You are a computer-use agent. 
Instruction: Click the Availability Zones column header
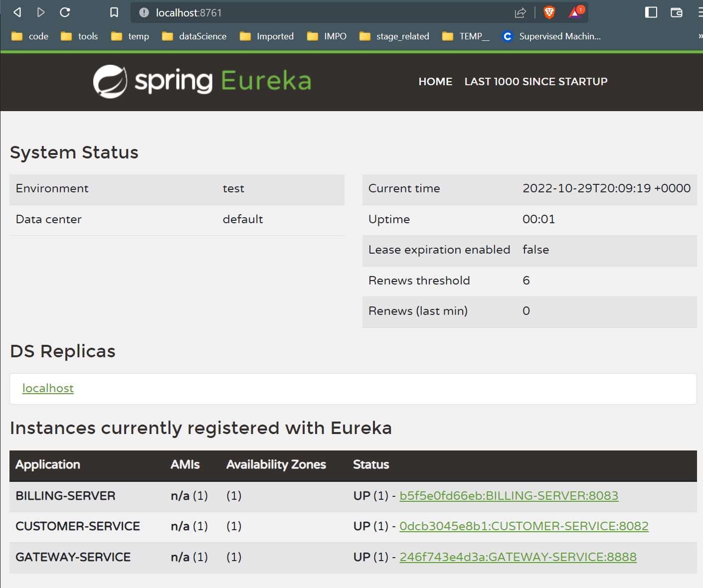pyautogui.click(x=276, y=464)
